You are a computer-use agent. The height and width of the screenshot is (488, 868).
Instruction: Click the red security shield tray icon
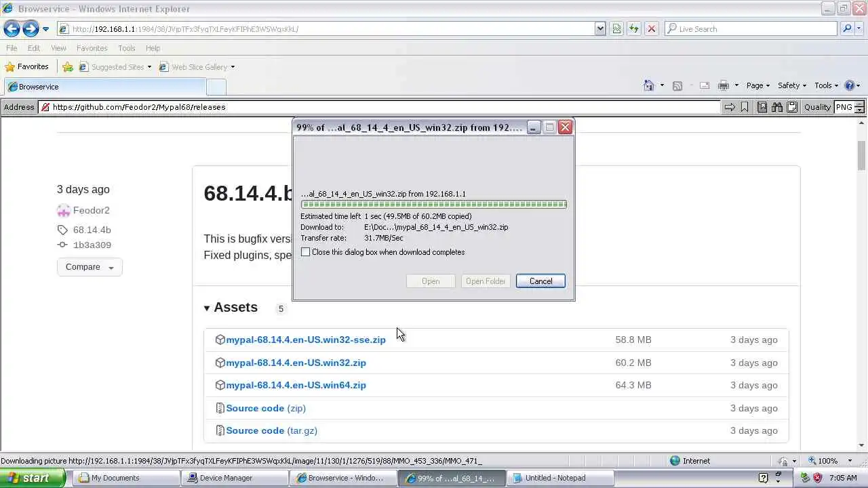coord(817,478)
